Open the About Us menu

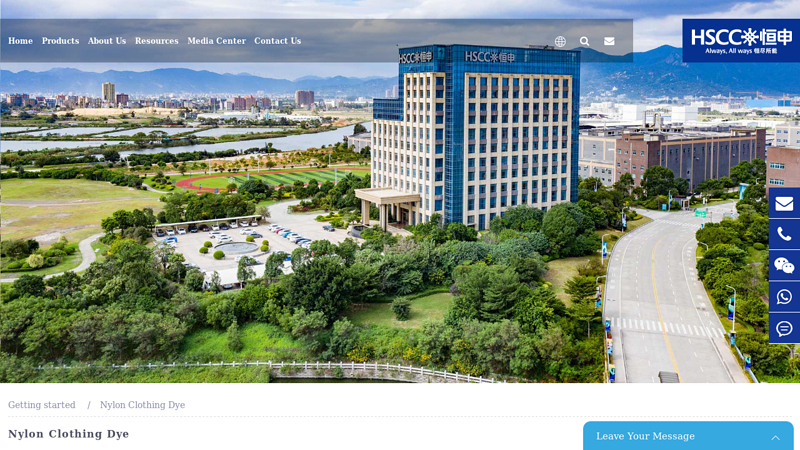click(107, 41)
